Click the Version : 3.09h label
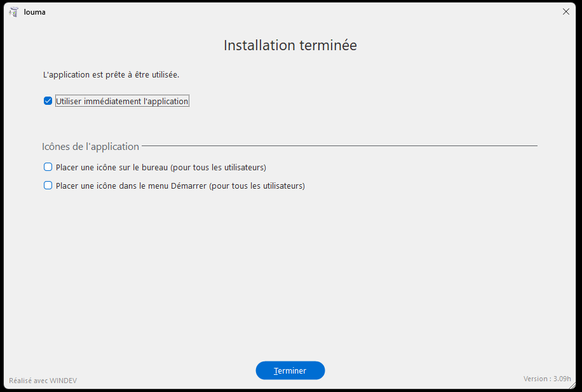This screenshot has height=392, width=582. click(547, 379)
